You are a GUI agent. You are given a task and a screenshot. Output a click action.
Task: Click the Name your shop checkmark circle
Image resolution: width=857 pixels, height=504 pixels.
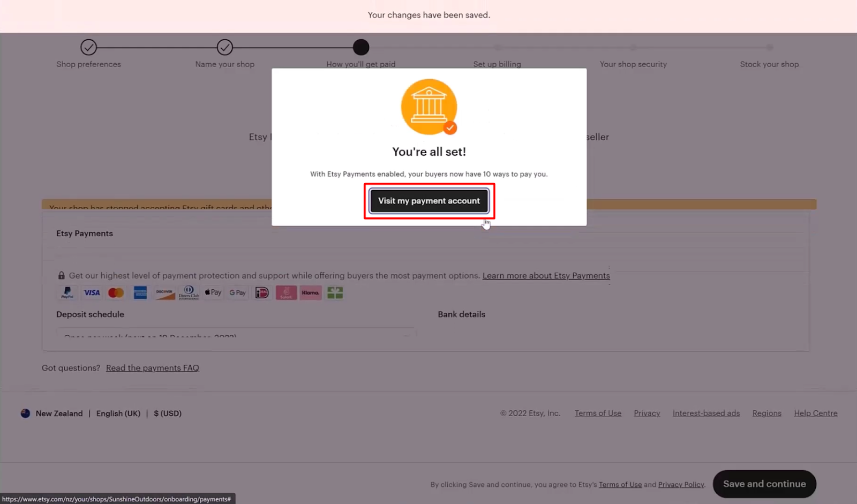point(225,47)
